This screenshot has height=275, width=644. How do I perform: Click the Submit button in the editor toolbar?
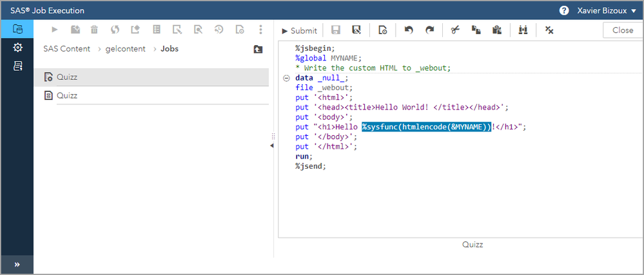click(299, 30)
